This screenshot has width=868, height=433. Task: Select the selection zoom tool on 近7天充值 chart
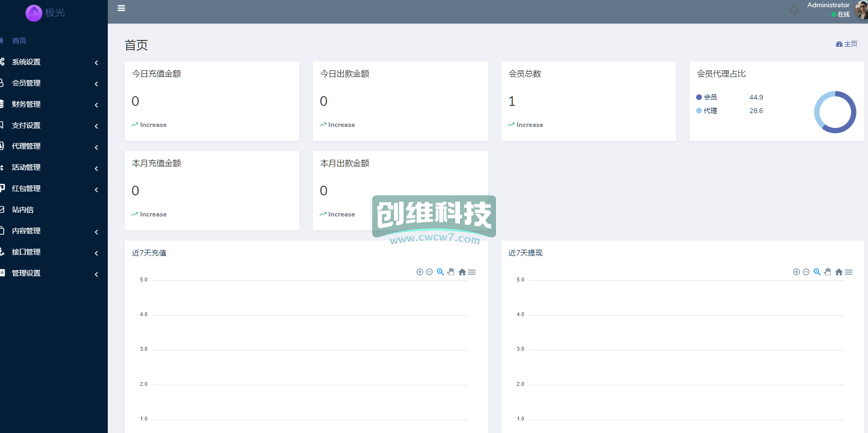(x=440, y=272)
